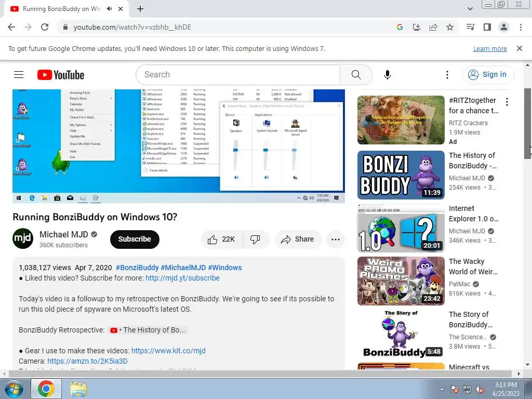Image resolution: width=532 pixels, height=399 pixels.
Task: Open The History of Bo... video chip
Action: [x=148, y=330]
